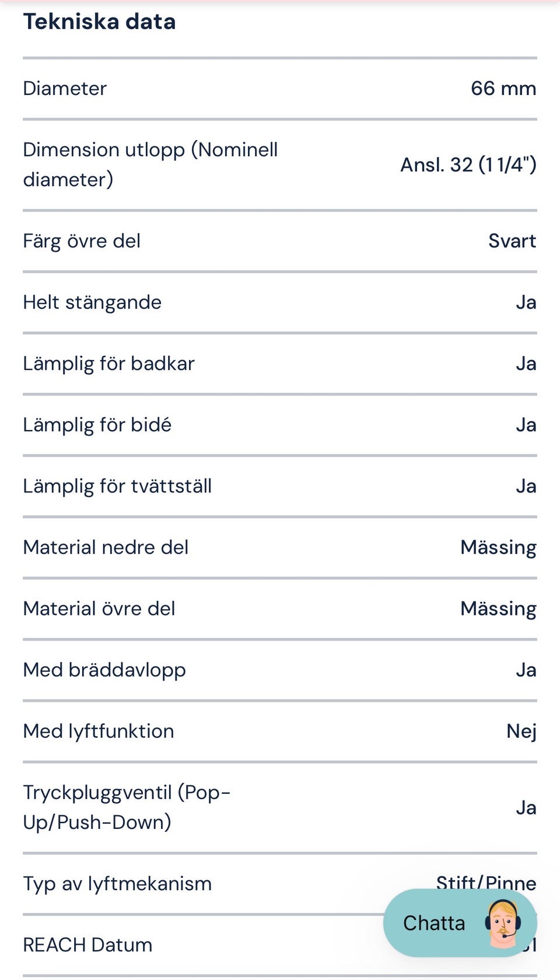The width and height of the screenshot is (560, 980).
Task: Select the Dimension utlopp row label
Action: click(x=150, y=164)
